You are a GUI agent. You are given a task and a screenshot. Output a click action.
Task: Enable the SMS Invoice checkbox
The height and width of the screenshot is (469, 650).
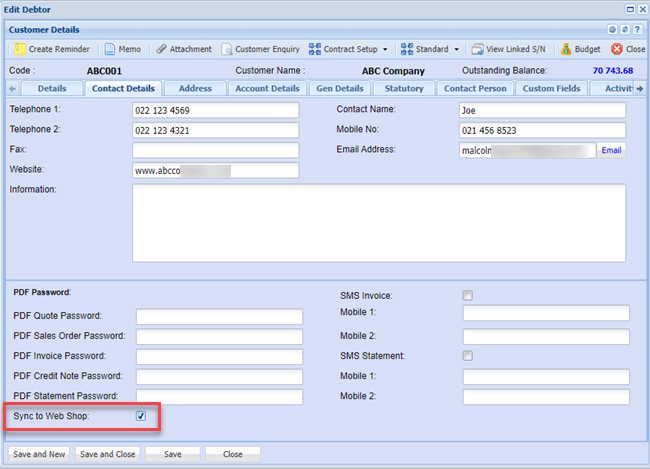pos(467,296)
